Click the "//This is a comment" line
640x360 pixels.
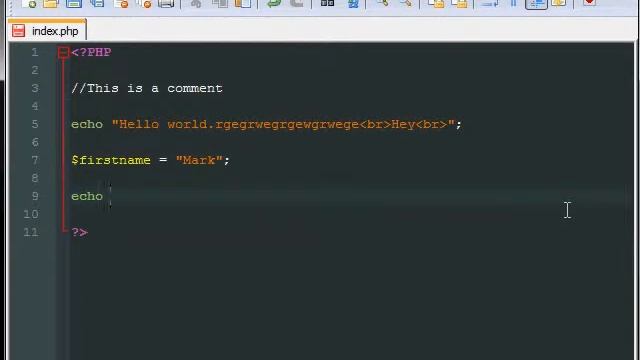coord(147,88)
